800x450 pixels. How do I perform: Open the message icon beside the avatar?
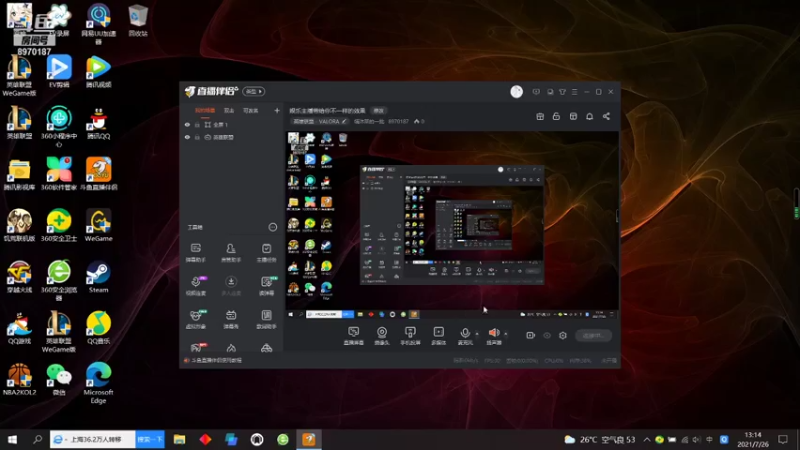tap(536, 92)
